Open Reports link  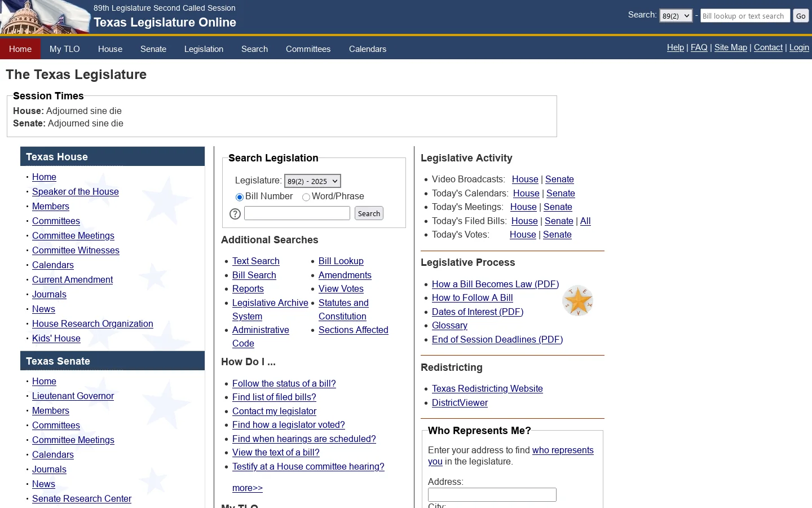(x=248, y=289)
